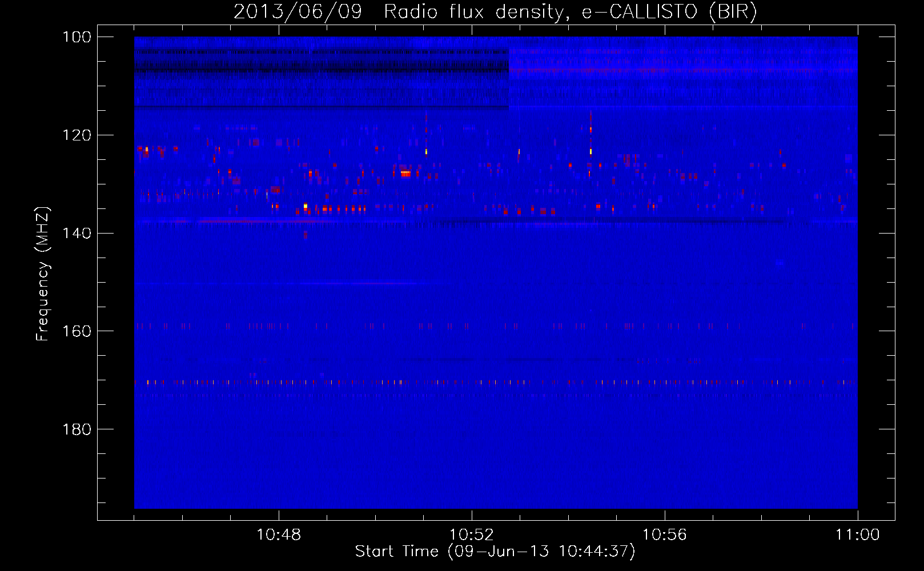This screenshot has width=924, height=571.
Task: Click the 'Start Time (09-Jun-13 10:44:37)' x-axis label
Action: click(x=495, y=552)
